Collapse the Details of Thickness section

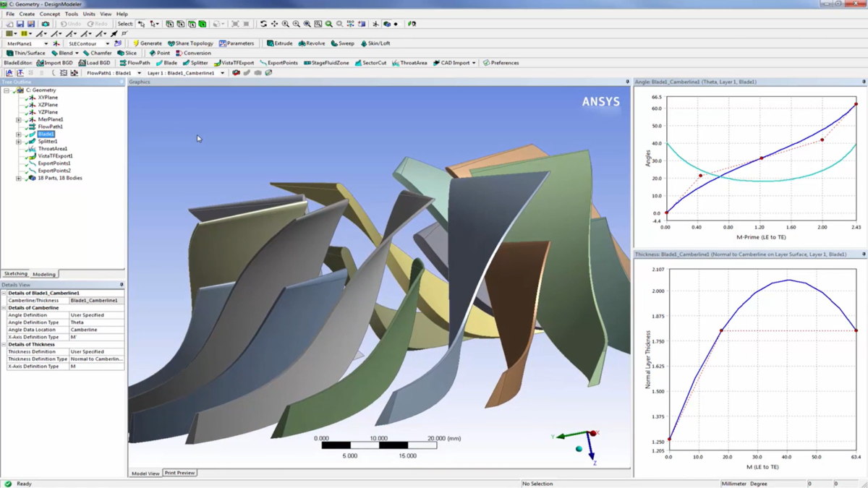click(4, 344)
